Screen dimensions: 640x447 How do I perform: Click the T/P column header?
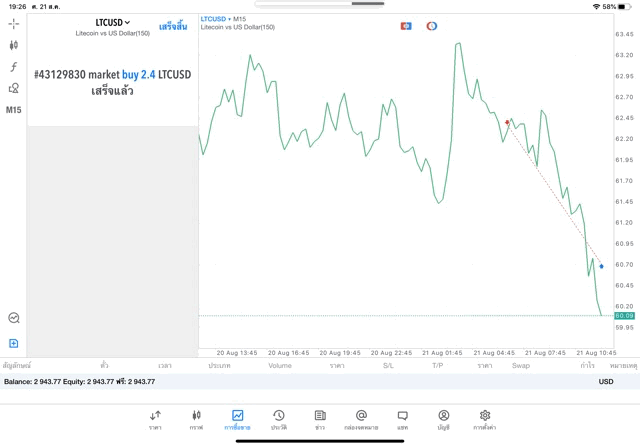(x=438, y=366)
